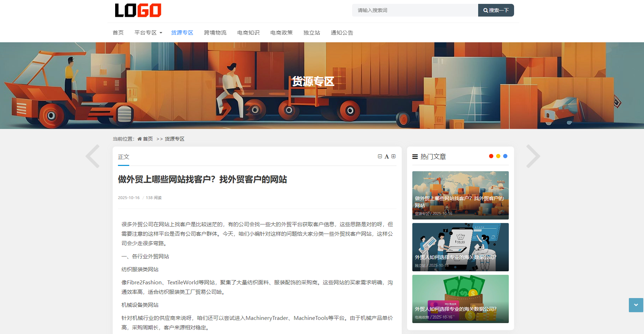Click the magnifier search icon
Image resolution: width=644 pixels, height=334 pixels.
pos(486,10)
